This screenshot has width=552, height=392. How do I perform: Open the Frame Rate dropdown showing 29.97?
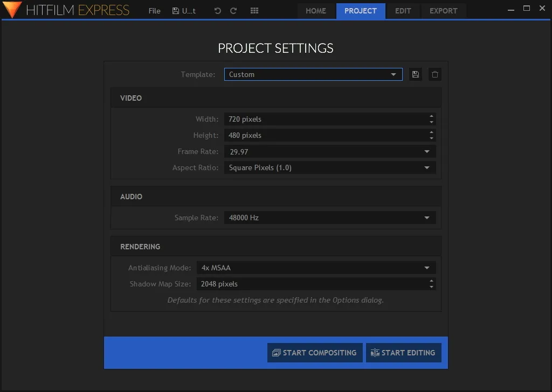[330, 151]
